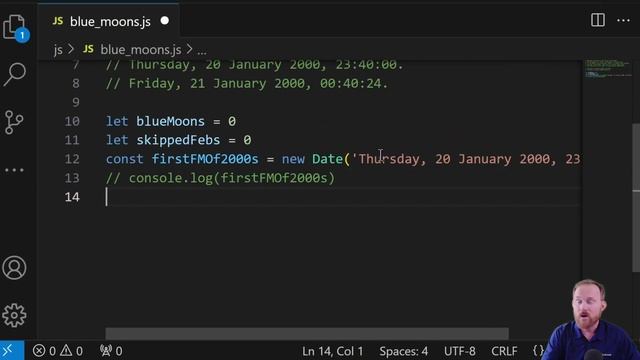Image resolution: width=640 pixels, height=360 pixels.
Task: Click the blue_moons.js breadcrumb item
Action: click(132, 49)
